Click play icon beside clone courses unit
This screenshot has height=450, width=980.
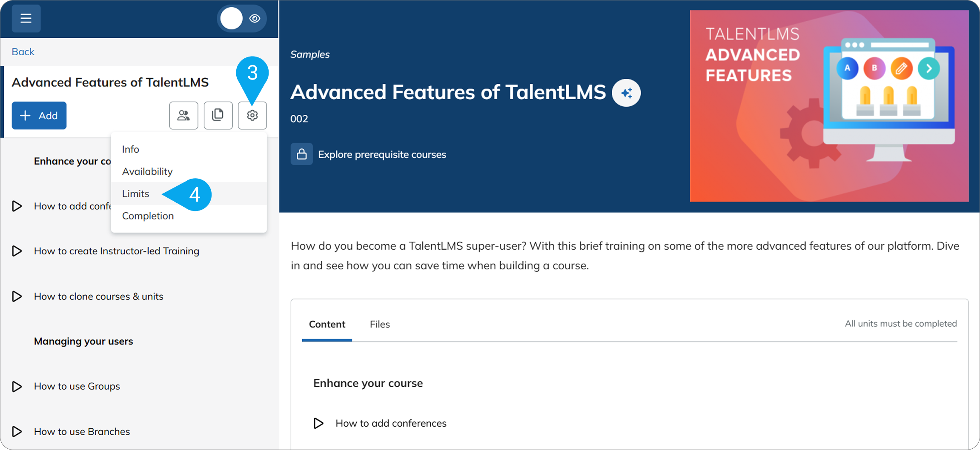[17, 296]
